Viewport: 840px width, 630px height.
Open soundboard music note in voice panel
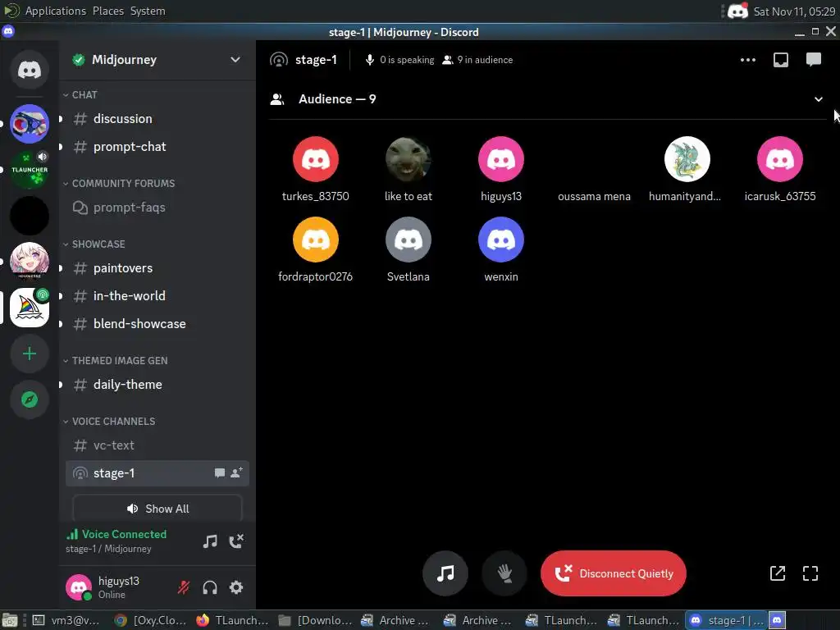tap(210, 541)
